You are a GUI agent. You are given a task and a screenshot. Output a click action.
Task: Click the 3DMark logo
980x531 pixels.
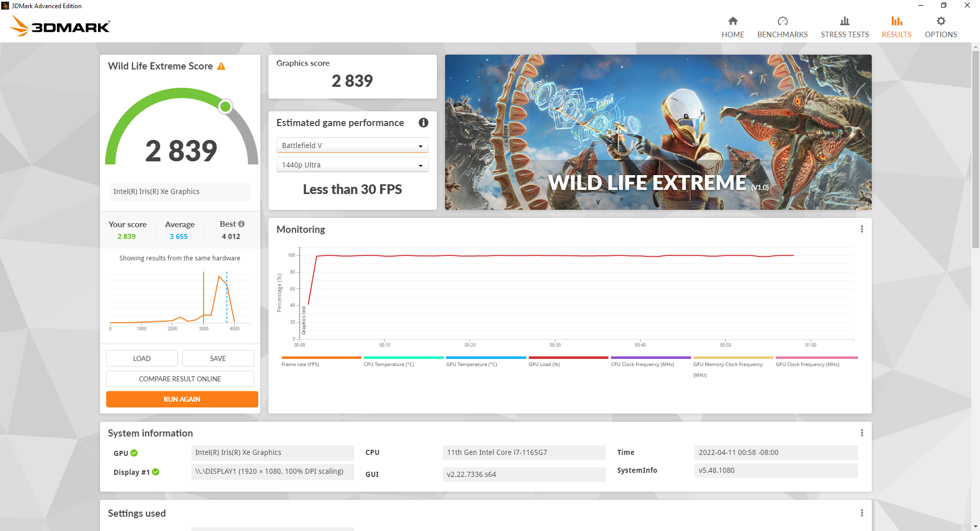[x=60, y=26]
